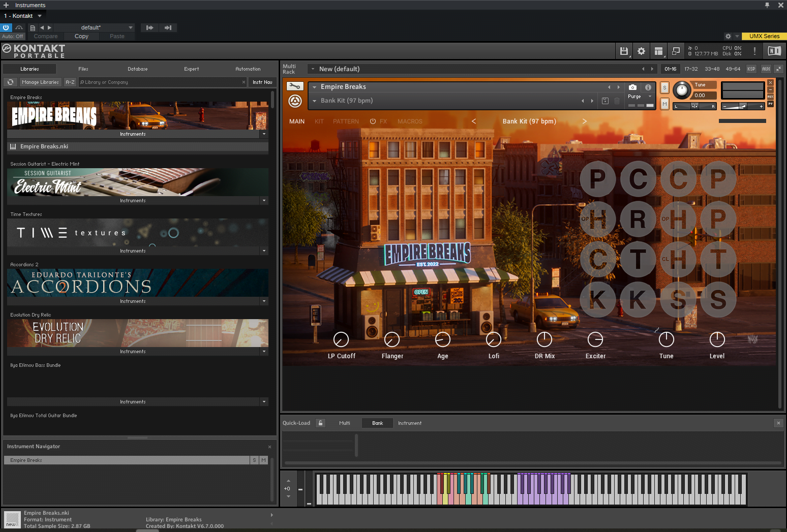The width and height of the screenshot is (787, 532).
Task: Click the host sidechain icon next to power
Action: pyautogui.click(x=19, y=28)
